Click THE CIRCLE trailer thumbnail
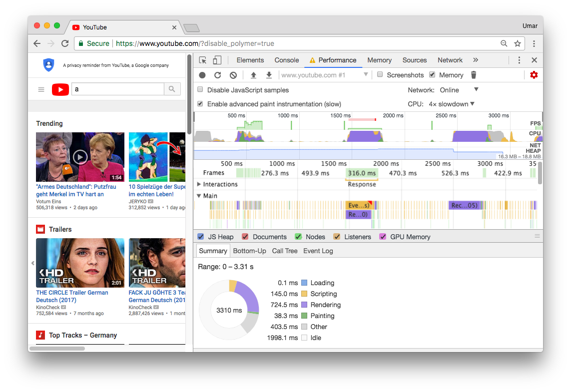 [x=80, y=263]
